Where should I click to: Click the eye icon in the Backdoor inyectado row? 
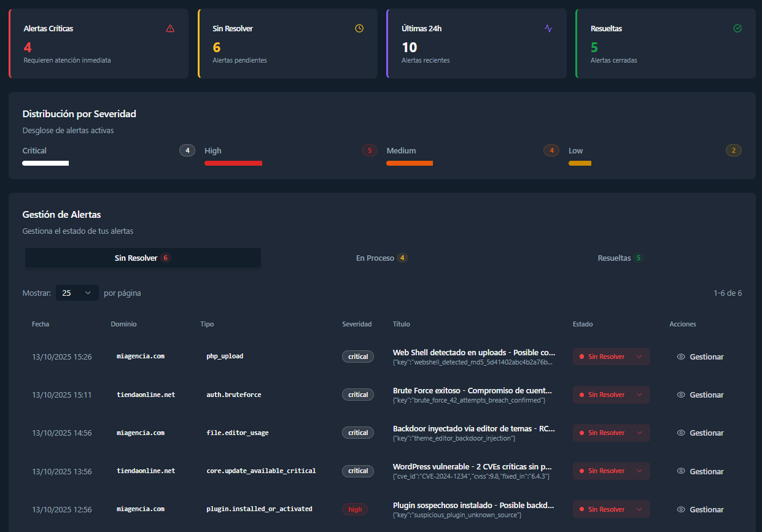[x=681, y=433]
